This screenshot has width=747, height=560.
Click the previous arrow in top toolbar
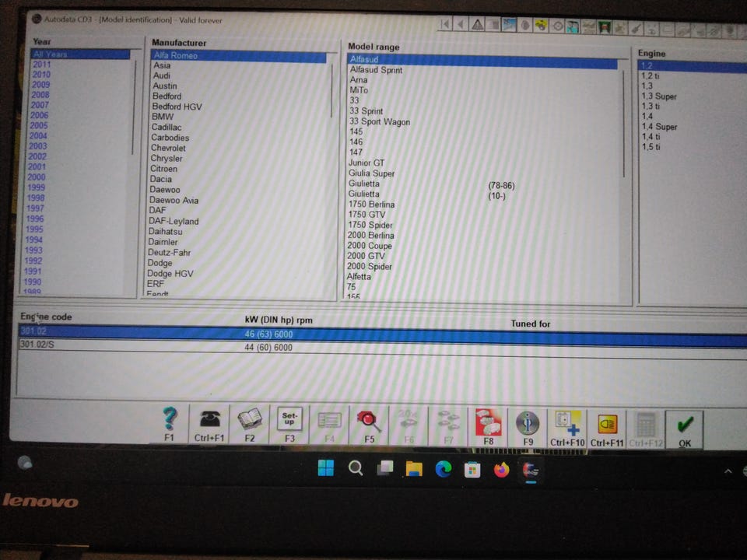point(461,24)
